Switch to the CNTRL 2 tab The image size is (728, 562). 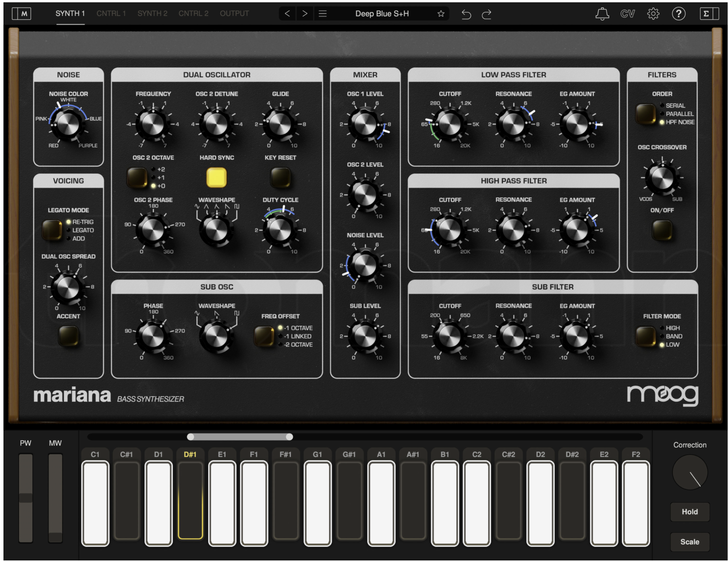click(x=193, y=13)
